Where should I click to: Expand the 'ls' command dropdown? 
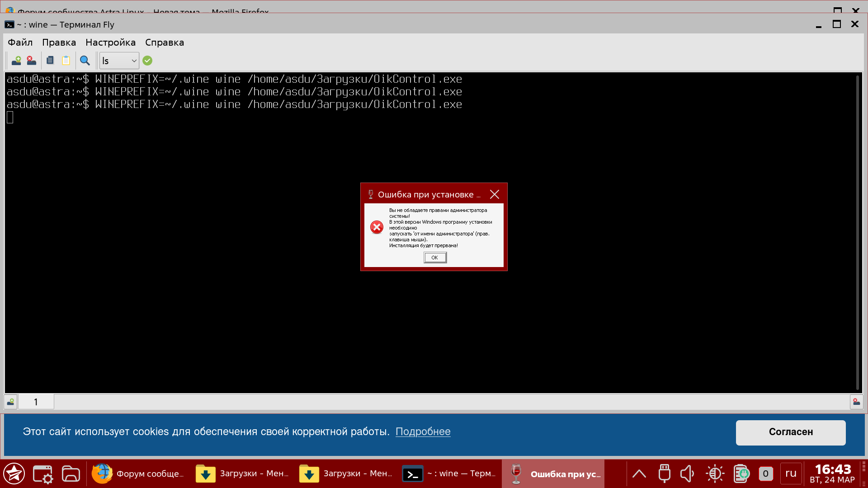134,61
